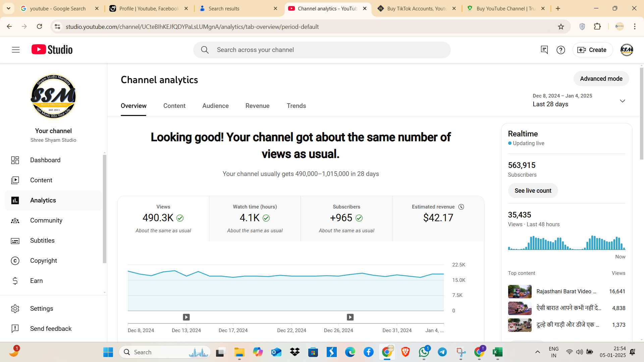Click the Subtitles icon in sidebar

(15, 241)
